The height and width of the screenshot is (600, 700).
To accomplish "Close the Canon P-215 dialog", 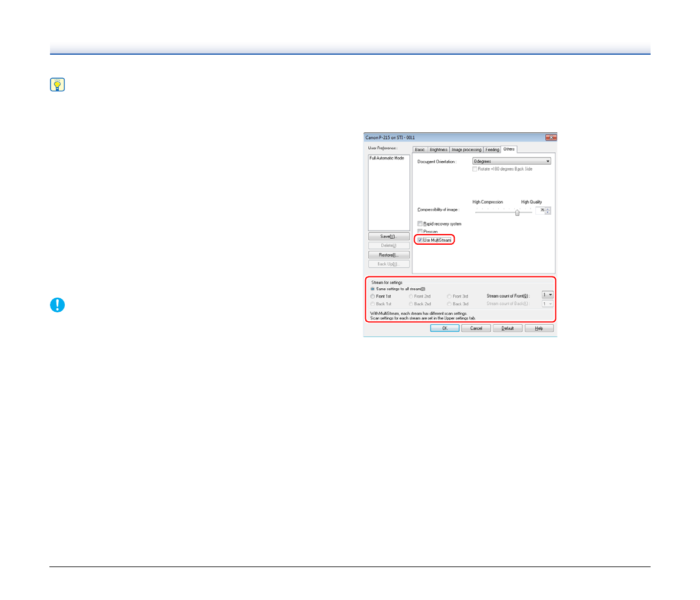I will [x=551, y=138].
